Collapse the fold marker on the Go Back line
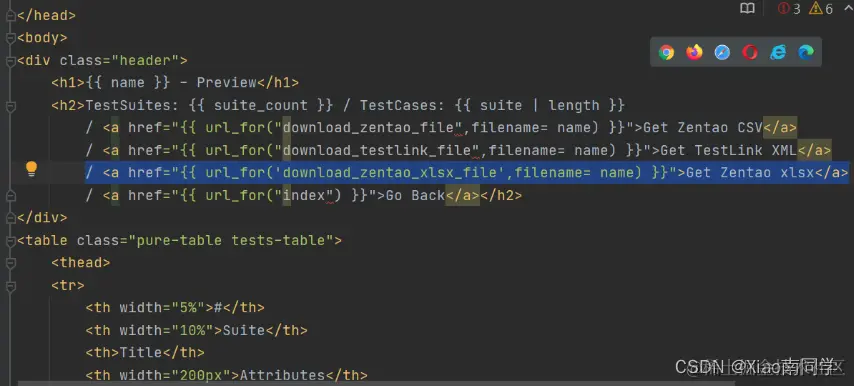854x386 pixels. click(x=10, y=195)
